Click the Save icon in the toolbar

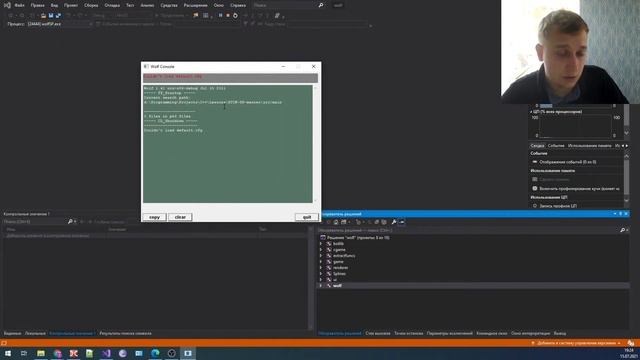51,16
